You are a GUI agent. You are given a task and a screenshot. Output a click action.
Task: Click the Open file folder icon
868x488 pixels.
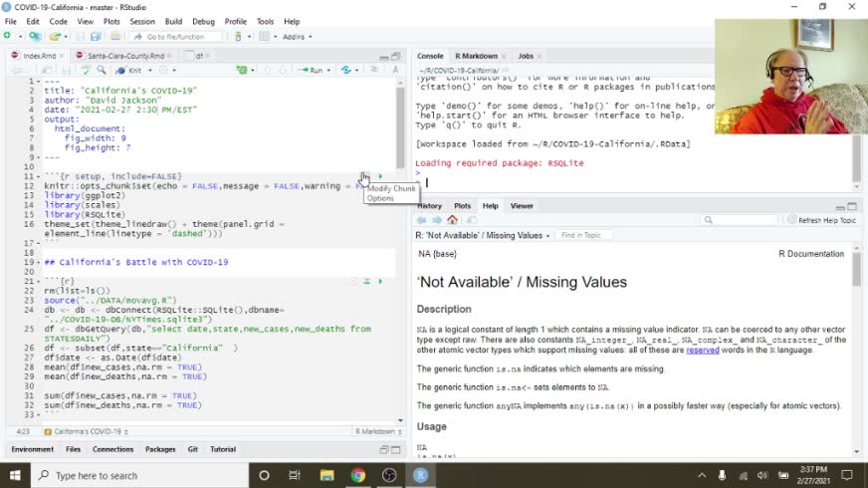(x=54, y=37)
